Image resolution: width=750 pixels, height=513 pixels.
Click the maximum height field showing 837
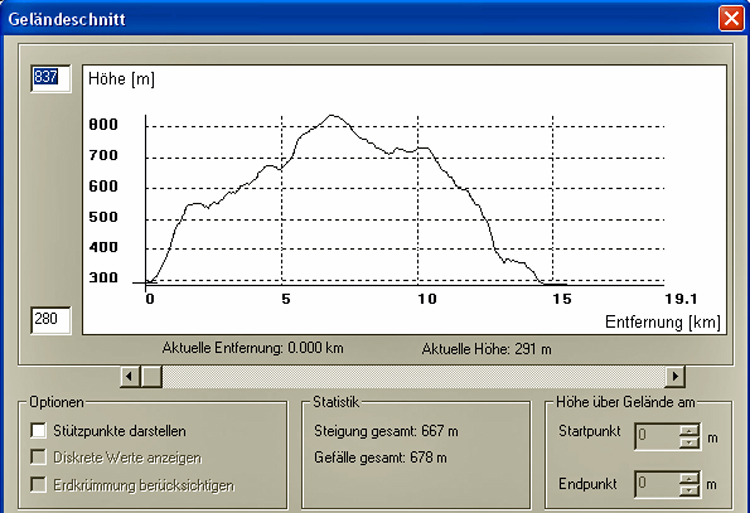pos(50,79)
